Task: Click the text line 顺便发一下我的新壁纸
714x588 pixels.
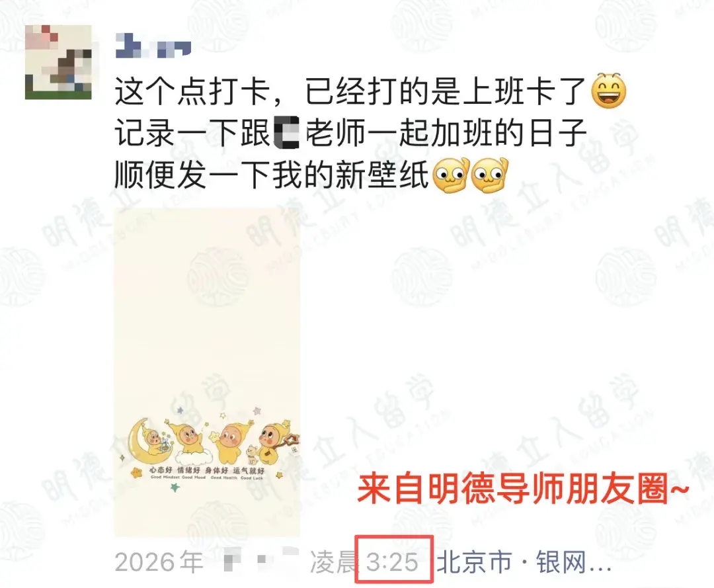Action: [272, 175]
